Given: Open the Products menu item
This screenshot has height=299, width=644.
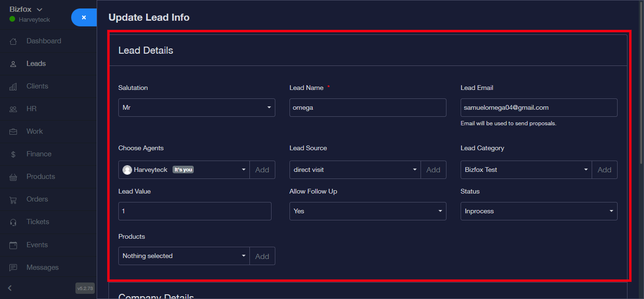Looking at the screenshot, I should (x=41, y=177).
